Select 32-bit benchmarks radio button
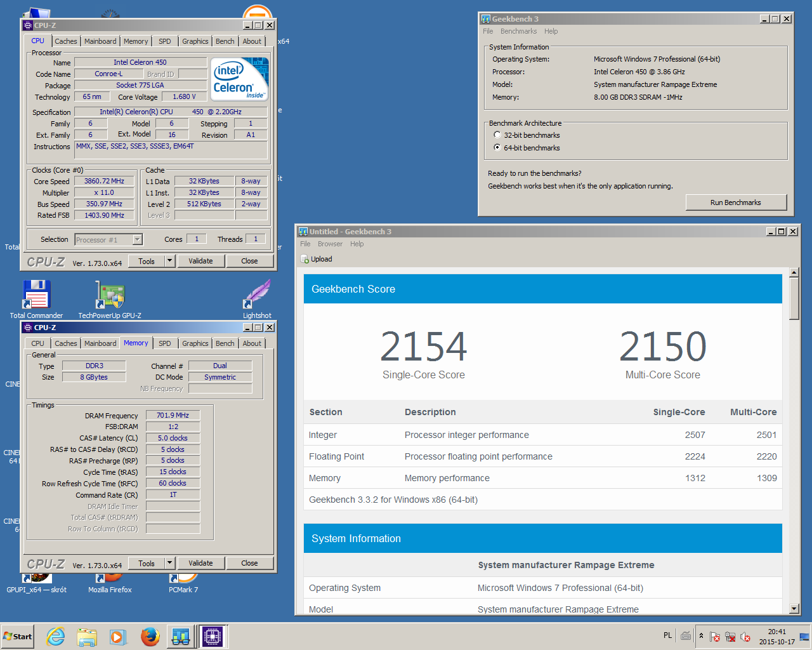812x650 pixels. click(x=497, y=135)
